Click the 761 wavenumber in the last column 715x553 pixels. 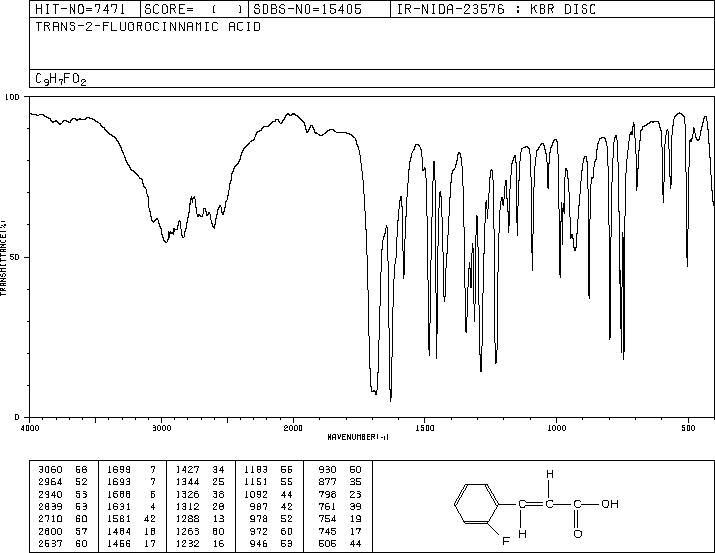327,506
